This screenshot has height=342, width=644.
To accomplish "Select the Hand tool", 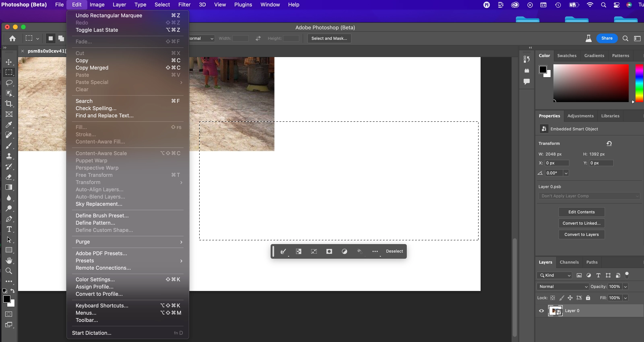I will point(9,260).
